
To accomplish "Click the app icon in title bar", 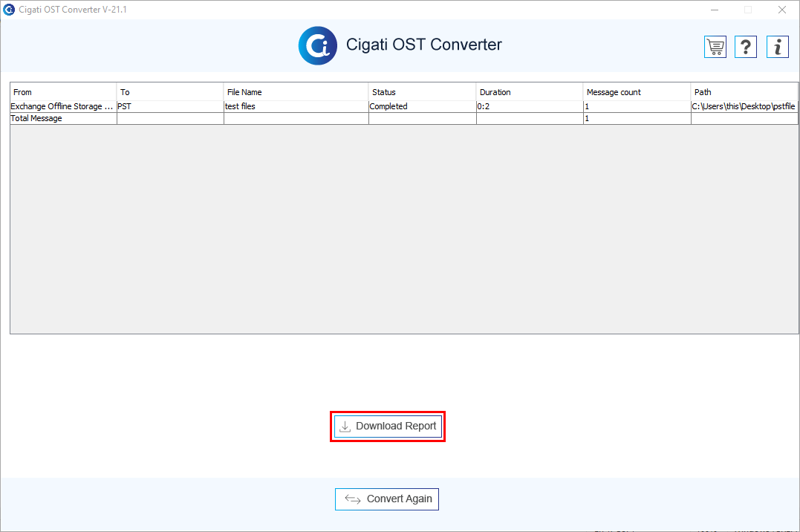I will (x=9, y=9).
